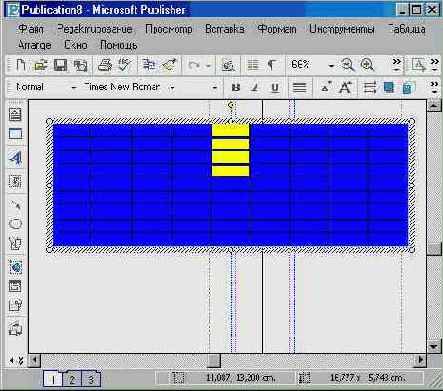
Task: Toggle special characters paragraph mark icon
Action: tap(272, 65)
